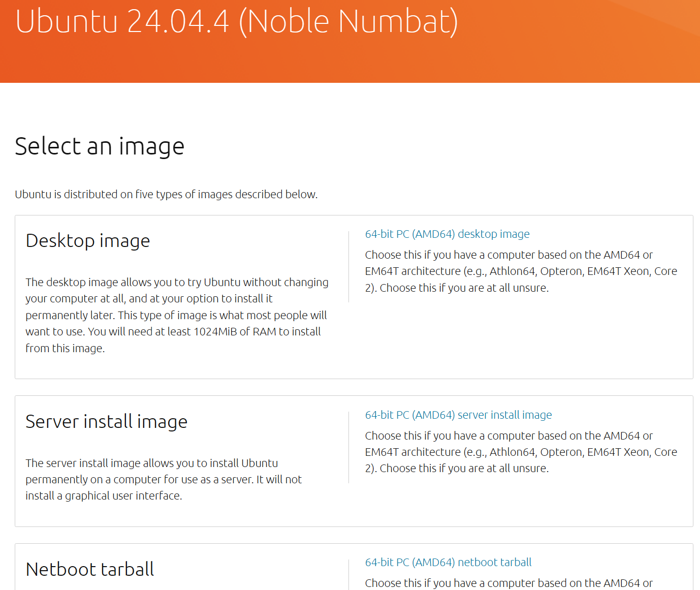This screenshot has height=590, width=700.
Task: Click the sentence 'Ubuntu is distributed on five types of images'
Action: 166,195
